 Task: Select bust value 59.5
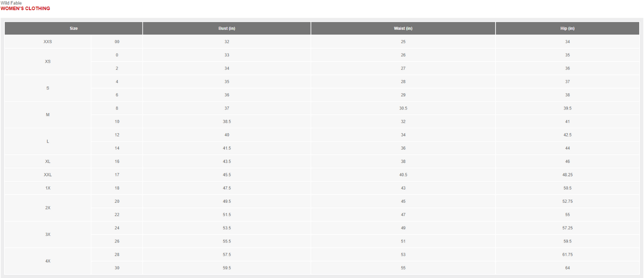pos(227,268)
